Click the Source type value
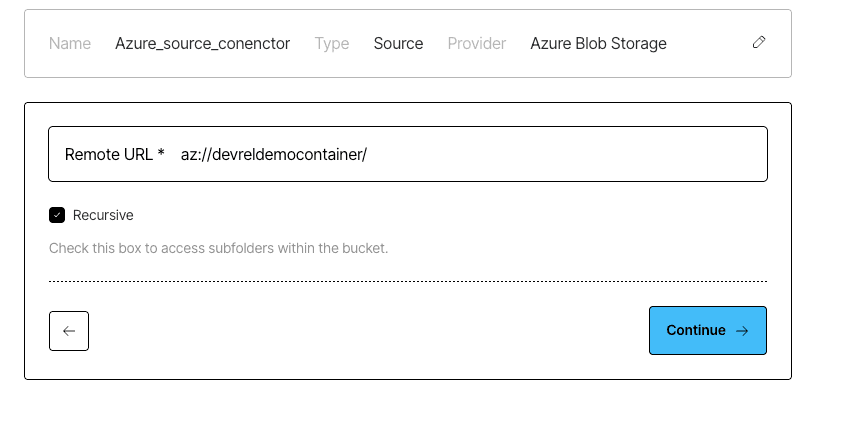Screen dimensions: 865x426 pyautogui.click(x=398, y=44)
